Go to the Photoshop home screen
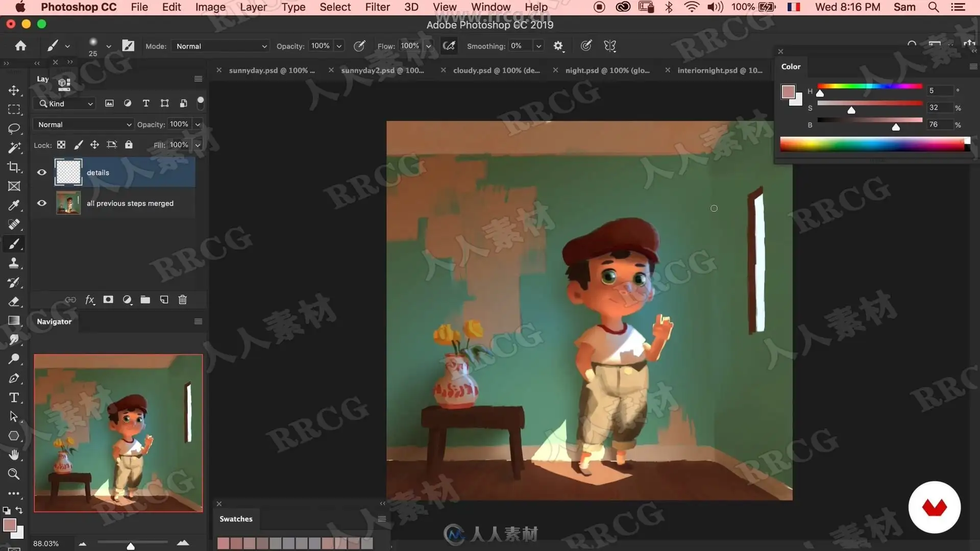The image size is (980, 551). (x=20, y=46)
